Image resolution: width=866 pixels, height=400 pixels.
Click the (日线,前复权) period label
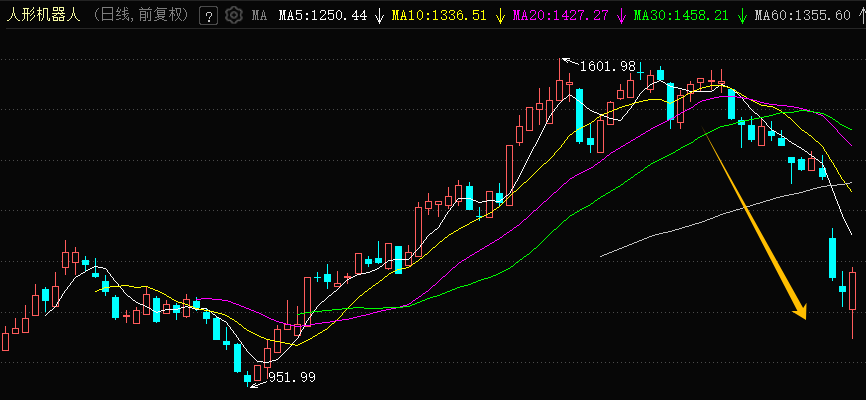[141, 15]
